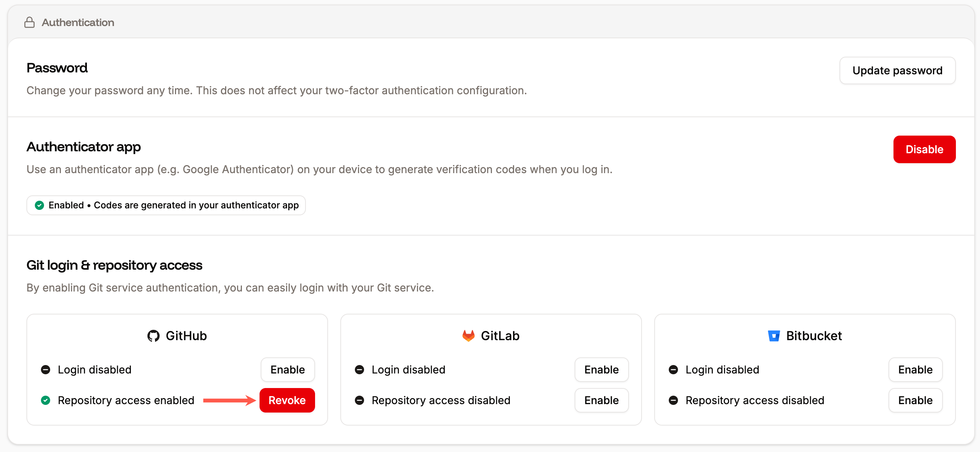
Task: Click the green check on the Enabled badge
Action: coord(39,205)
